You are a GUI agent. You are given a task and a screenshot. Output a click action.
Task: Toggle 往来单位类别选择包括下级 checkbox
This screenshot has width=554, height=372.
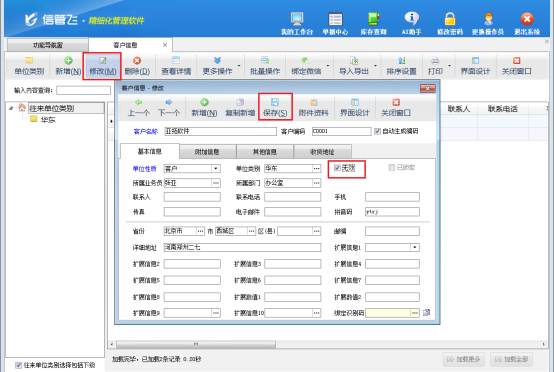click(18, 365)
